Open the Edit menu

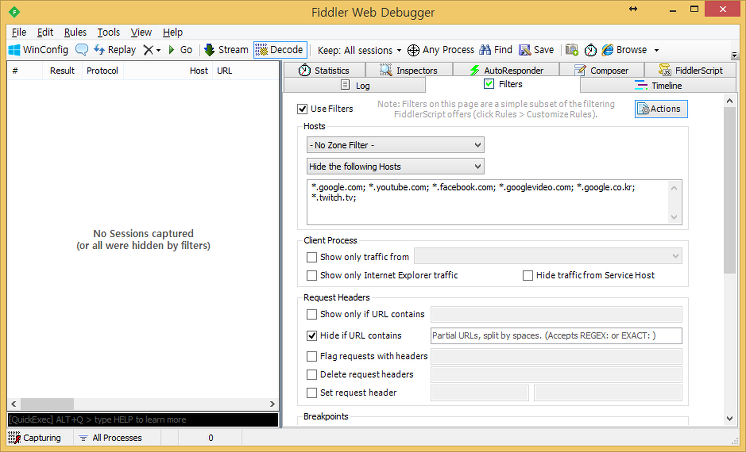(x=45, y=32)
